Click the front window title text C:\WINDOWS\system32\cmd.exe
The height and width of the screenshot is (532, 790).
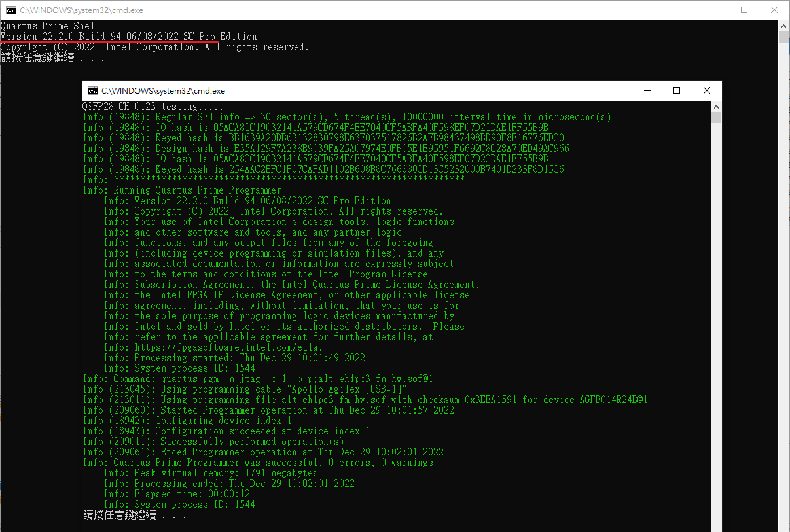point(163,91)
